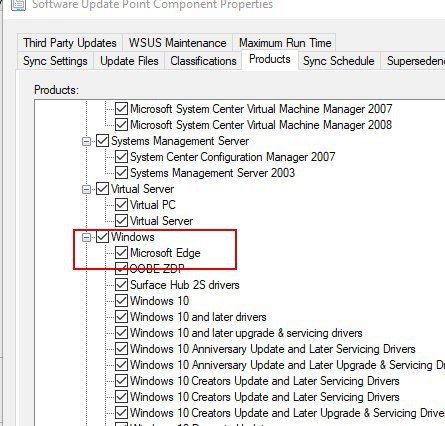
Task: Select Systems Management Server 2003 label
Action: tap(212, 173)
